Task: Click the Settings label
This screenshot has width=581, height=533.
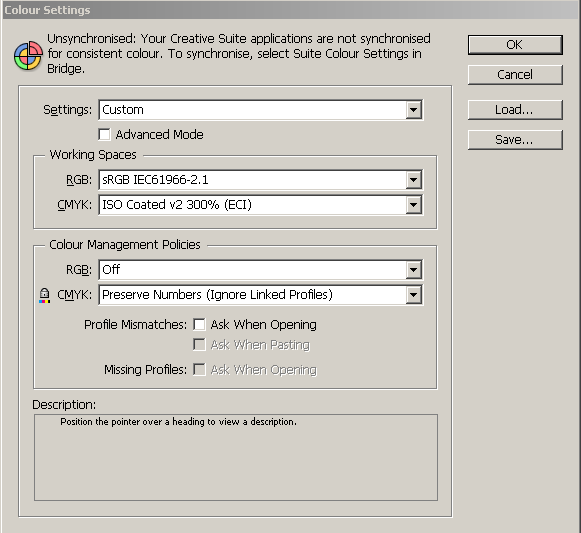Action: pyautogui.click(x=67, y=110)
